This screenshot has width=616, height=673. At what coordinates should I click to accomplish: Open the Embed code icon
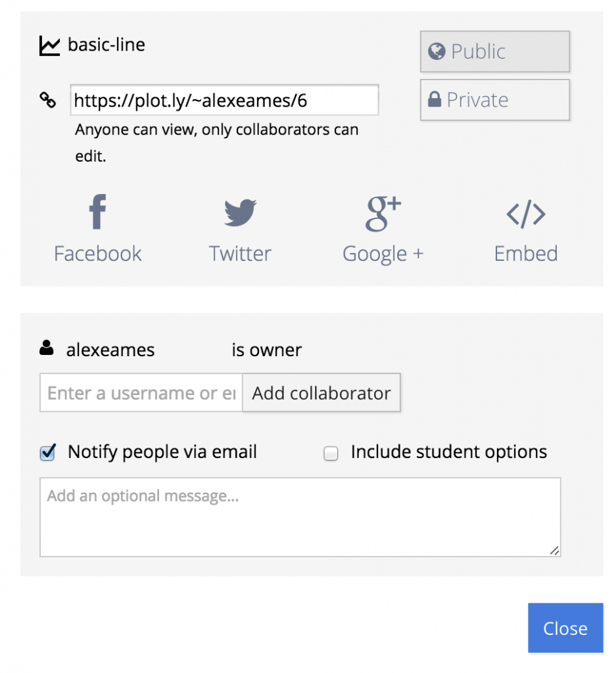[525, 214]
